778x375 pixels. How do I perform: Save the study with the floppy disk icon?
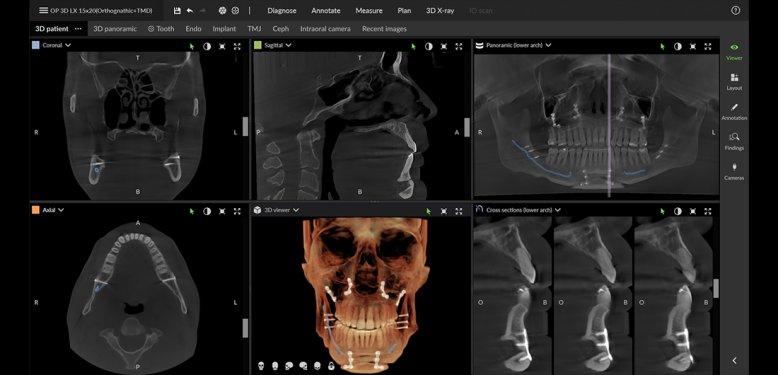click(x=177, y=10)
